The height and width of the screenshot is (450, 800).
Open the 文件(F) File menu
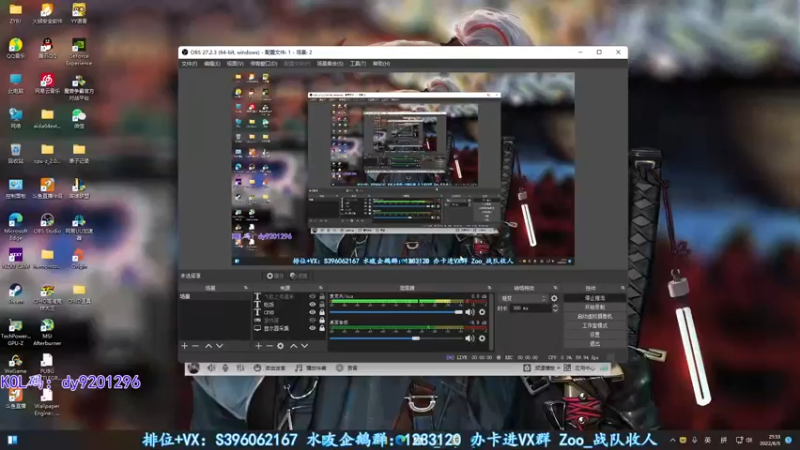click(189, 64)
